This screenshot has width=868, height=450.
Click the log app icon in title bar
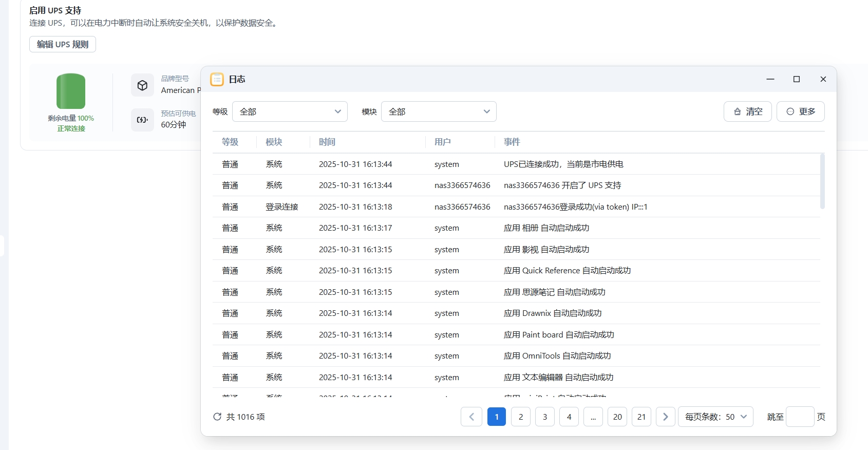[x=217, y=79]
